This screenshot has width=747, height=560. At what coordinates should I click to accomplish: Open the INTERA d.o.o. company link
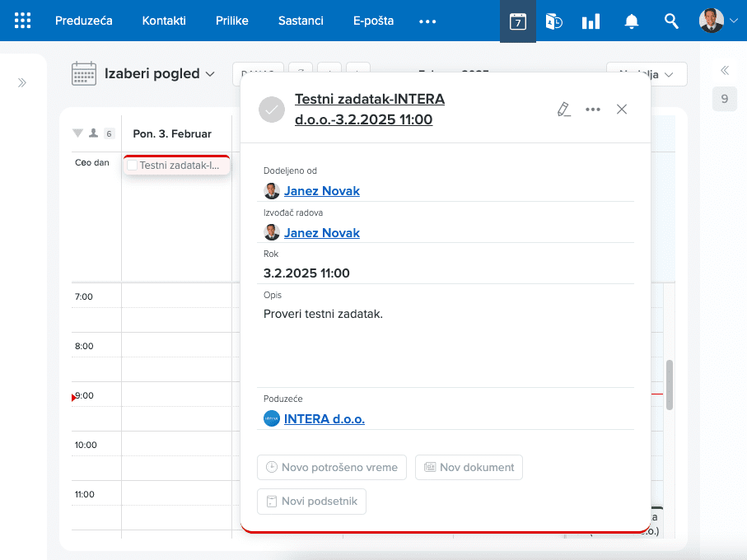(x=324, y=419)
